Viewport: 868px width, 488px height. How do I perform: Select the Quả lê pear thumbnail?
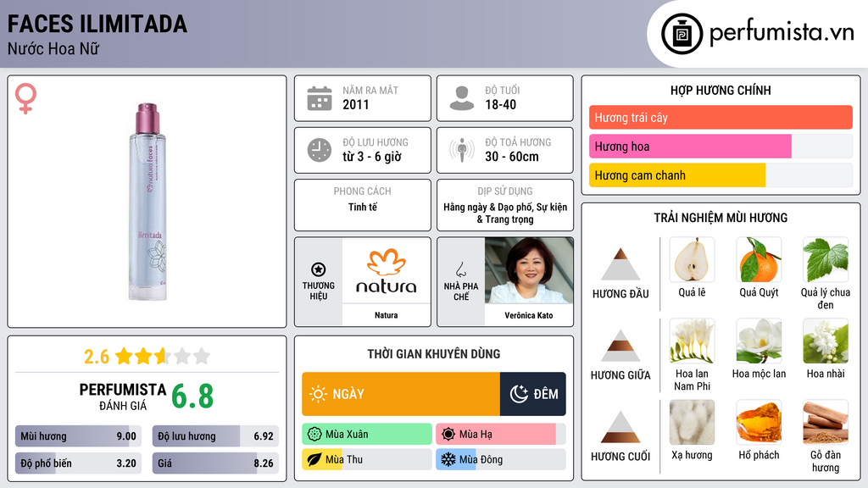click(692, 259)
